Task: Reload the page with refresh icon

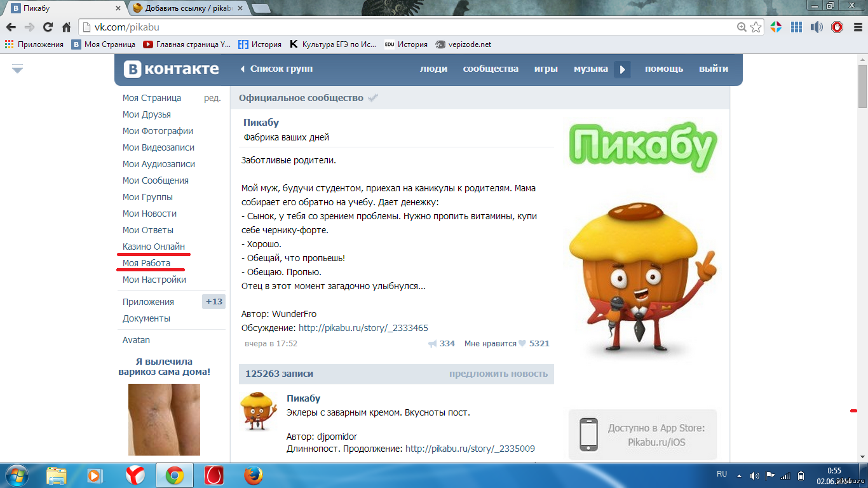Action: point(48,27)
